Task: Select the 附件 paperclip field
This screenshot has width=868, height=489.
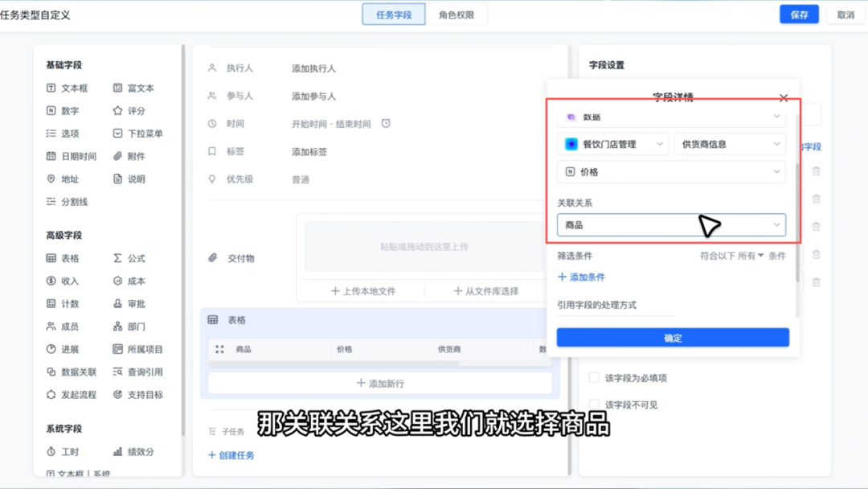Action: click(129, 156)
